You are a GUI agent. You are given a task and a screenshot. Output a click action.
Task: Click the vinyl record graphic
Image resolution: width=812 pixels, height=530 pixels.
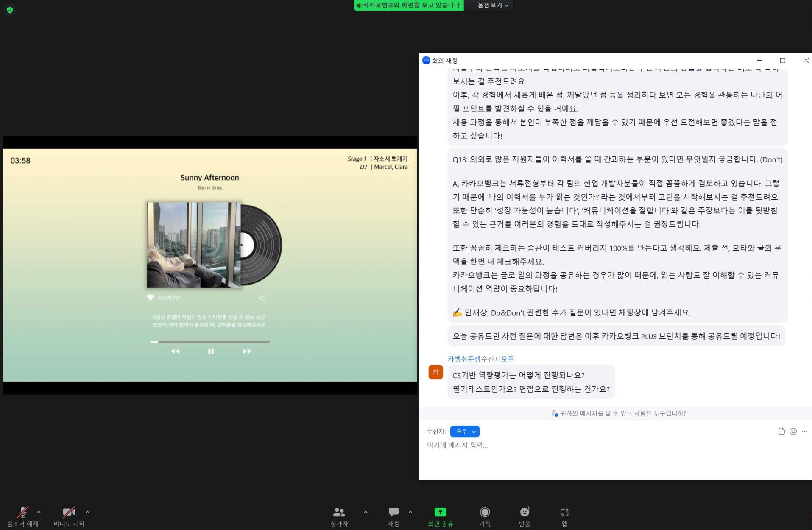262,245
